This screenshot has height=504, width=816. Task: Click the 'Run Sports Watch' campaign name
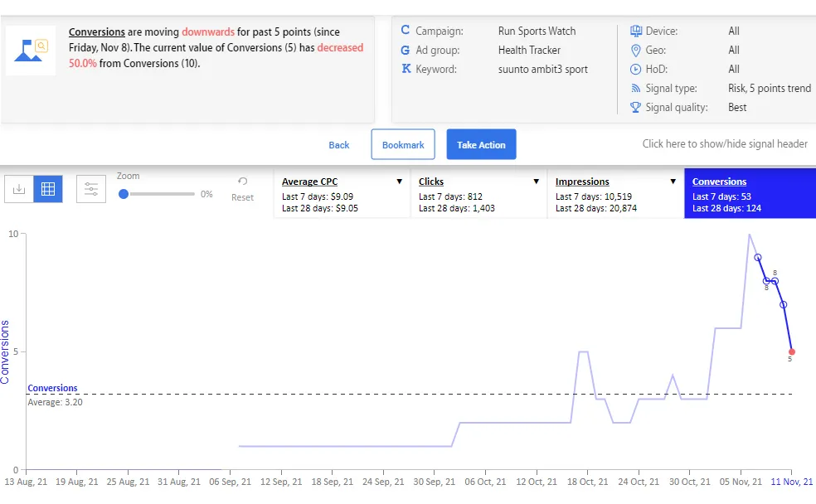click(x=537, y=31)
